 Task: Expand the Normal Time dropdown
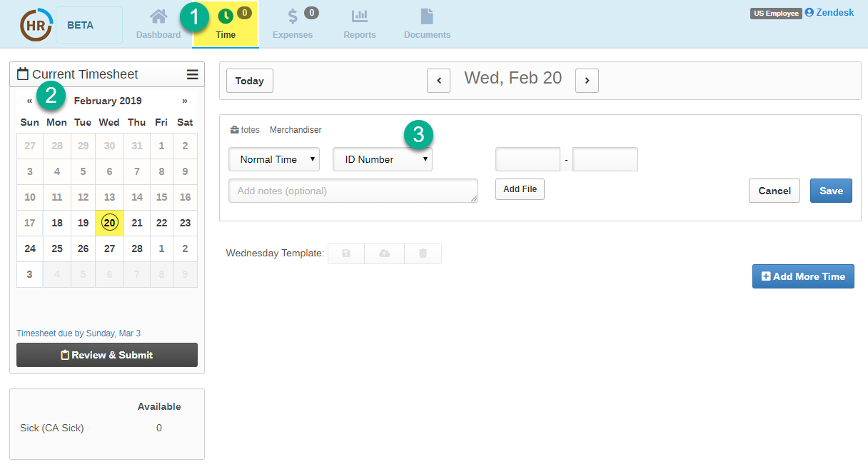(274, 159)
